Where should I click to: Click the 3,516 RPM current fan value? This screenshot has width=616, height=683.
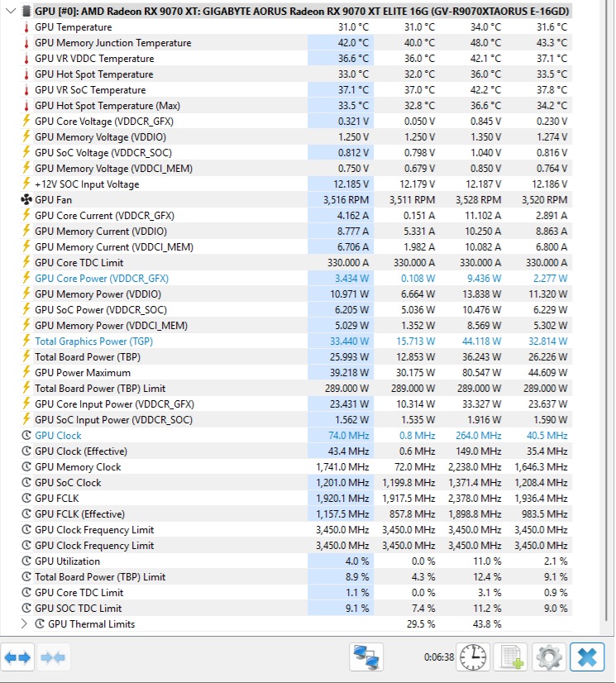[346, 199]
